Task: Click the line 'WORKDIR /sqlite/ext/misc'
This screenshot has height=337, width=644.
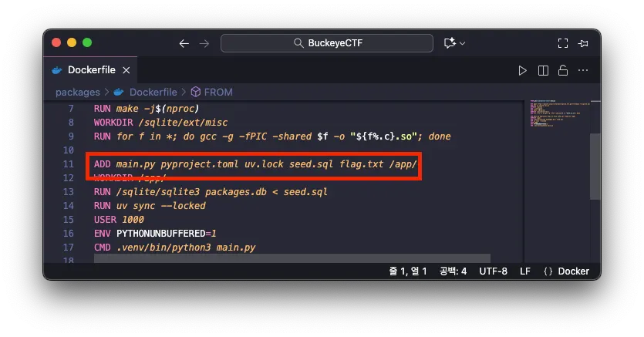Action: pos(160,123)
